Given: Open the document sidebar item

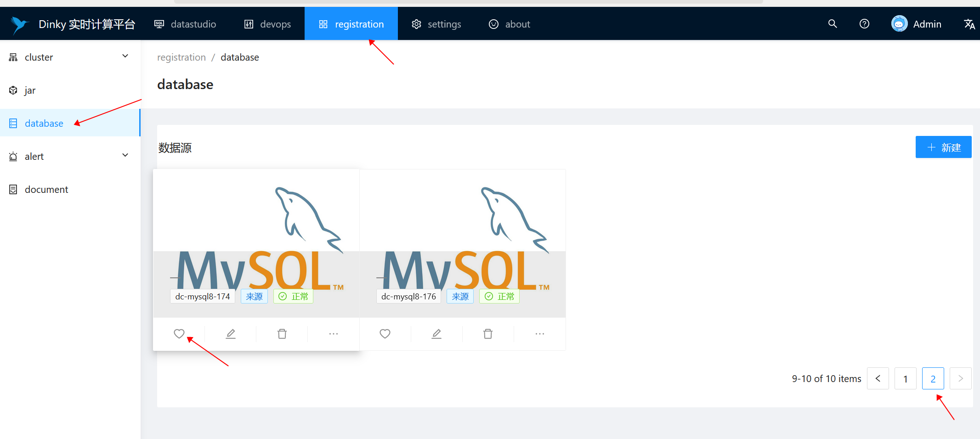Looking at the screenshot, I should (x=70, y=189).
